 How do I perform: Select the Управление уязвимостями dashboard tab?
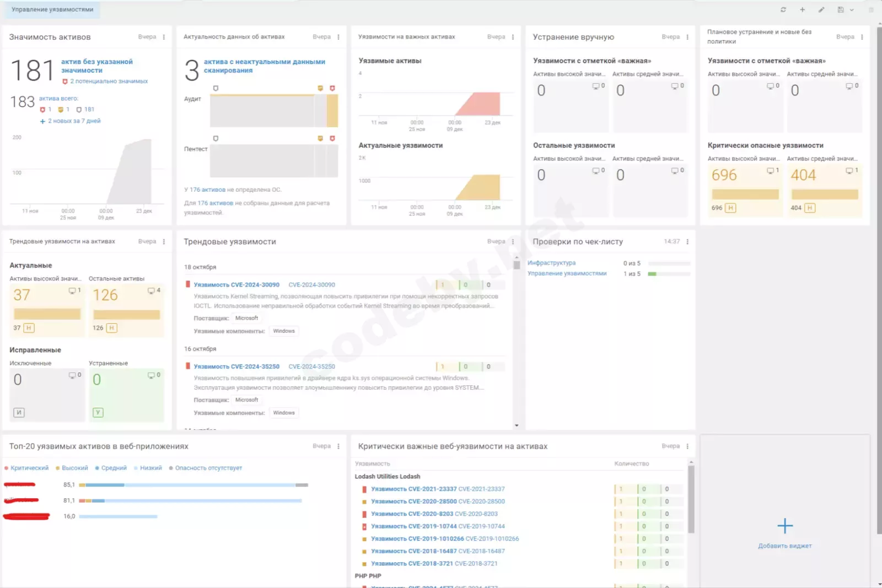coord(52,9)
